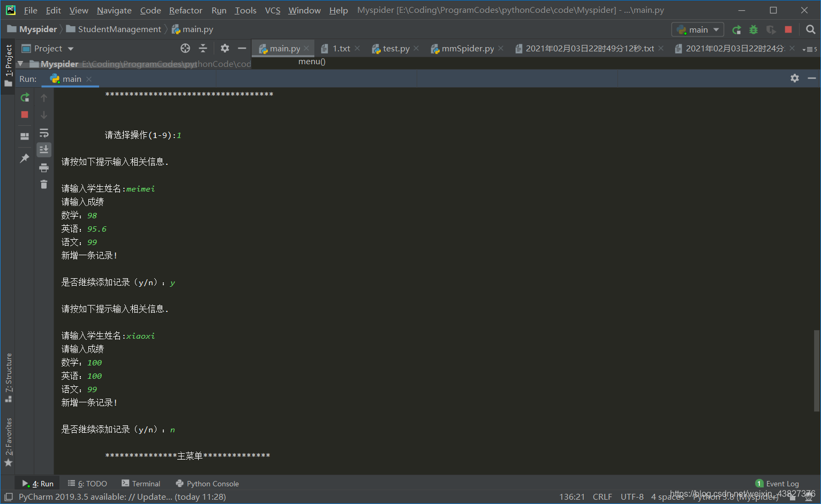
Task: Click the 新增一条记录! line under xiaoxi
Action: click(x=89, y=403)
